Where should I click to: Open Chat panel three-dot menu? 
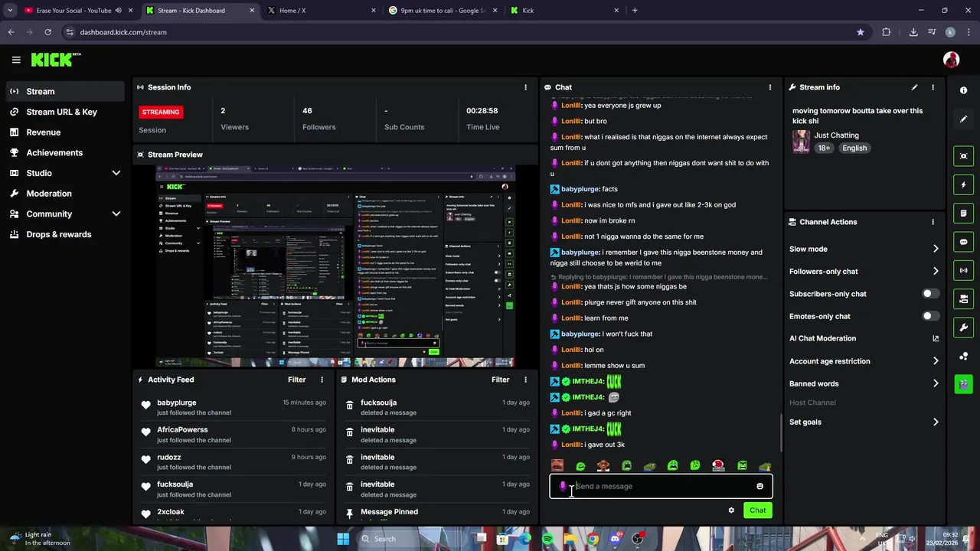[769, 87]
